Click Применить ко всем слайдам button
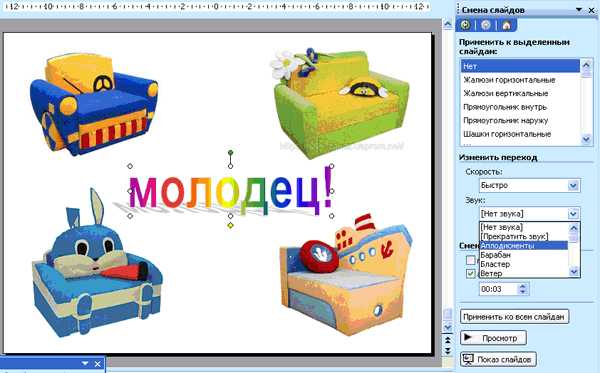The width and height of the screenshot is (600, 373). coord(514,317)
